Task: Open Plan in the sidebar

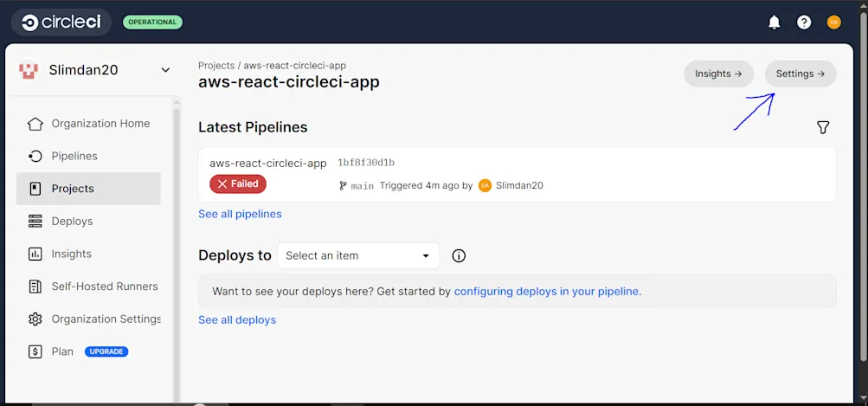Action: 88,351
